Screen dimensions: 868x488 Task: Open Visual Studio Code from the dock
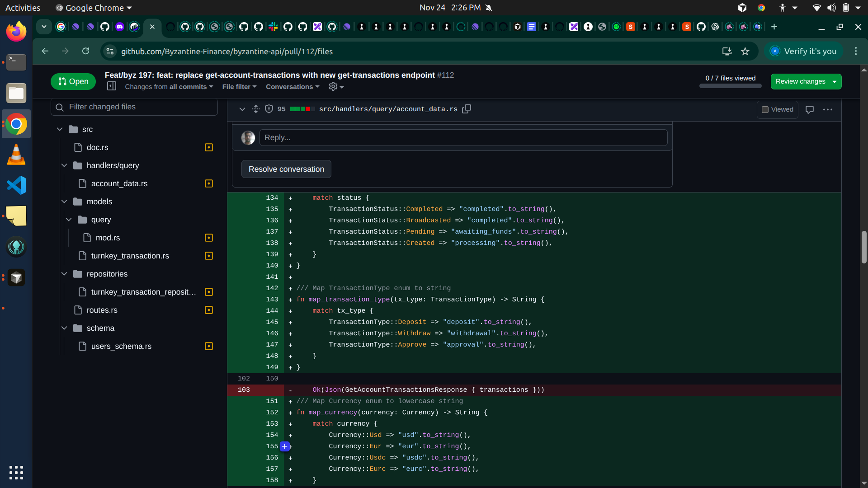point(16,185)
